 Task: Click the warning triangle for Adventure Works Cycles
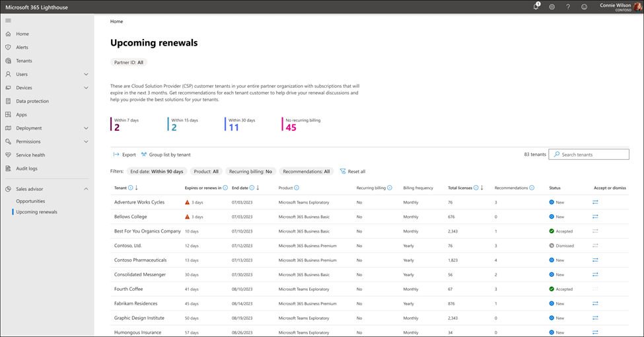pyautogui.click(x=188, y=202)
